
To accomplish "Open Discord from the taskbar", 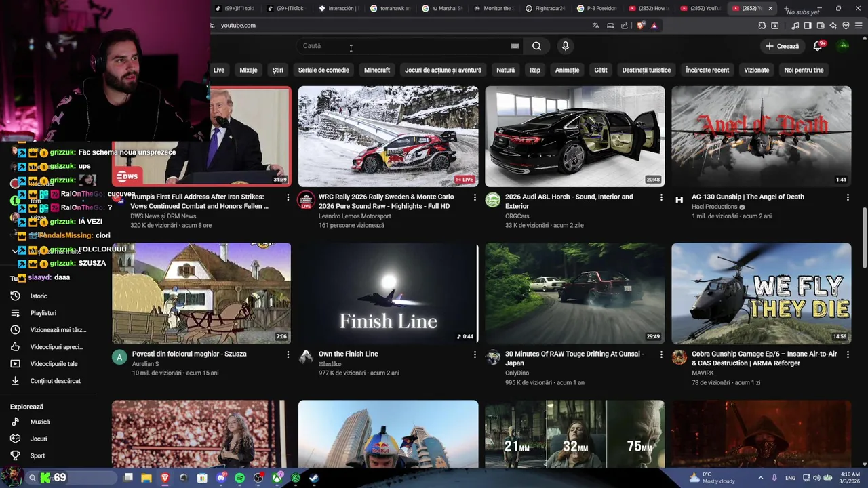I will [x=221, y=478].
